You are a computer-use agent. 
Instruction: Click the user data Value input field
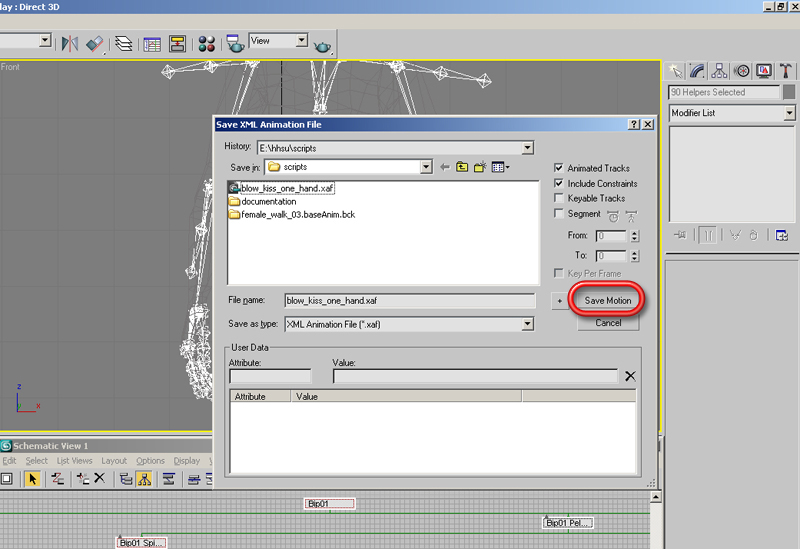coord(475,377)
